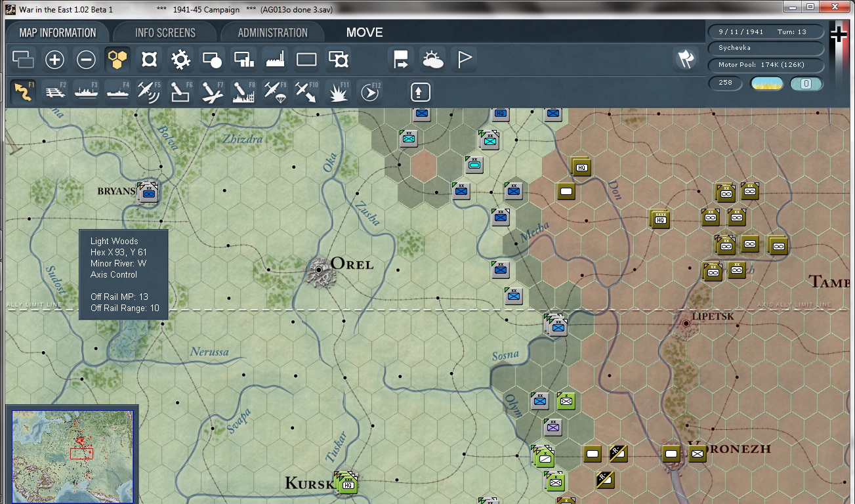Image resolution: width=855 pixels, height=504 pixels.
Task: Select the German HQ stack at Kursk
Action: [x=346, y=482]
